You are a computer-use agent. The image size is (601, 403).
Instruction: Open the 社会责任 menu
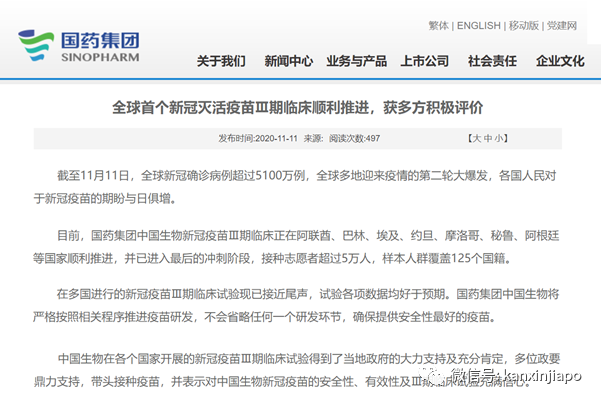tap(493, 61)
